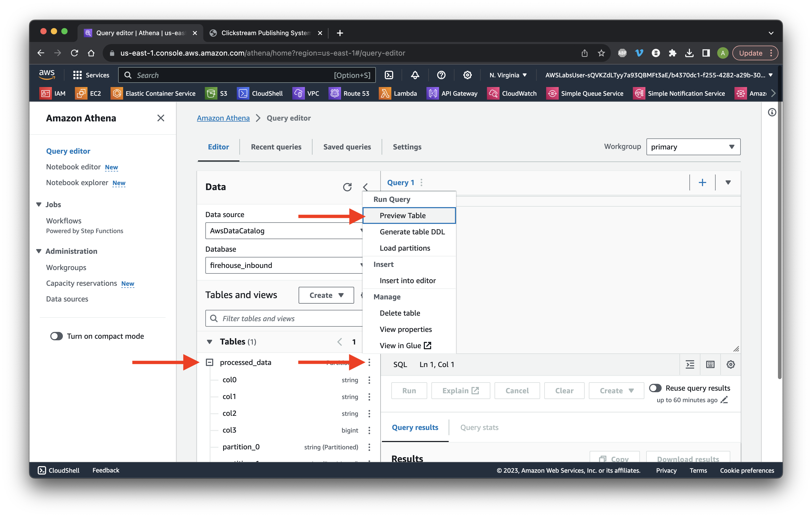Open the info panel icon

click(x=772, y=112)
